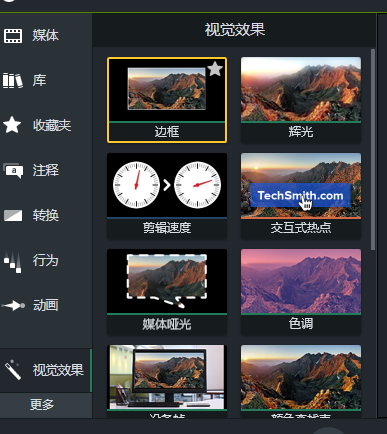Click the 视觉效果 magic wand icon
387x434 pixels.
point(13,370)
